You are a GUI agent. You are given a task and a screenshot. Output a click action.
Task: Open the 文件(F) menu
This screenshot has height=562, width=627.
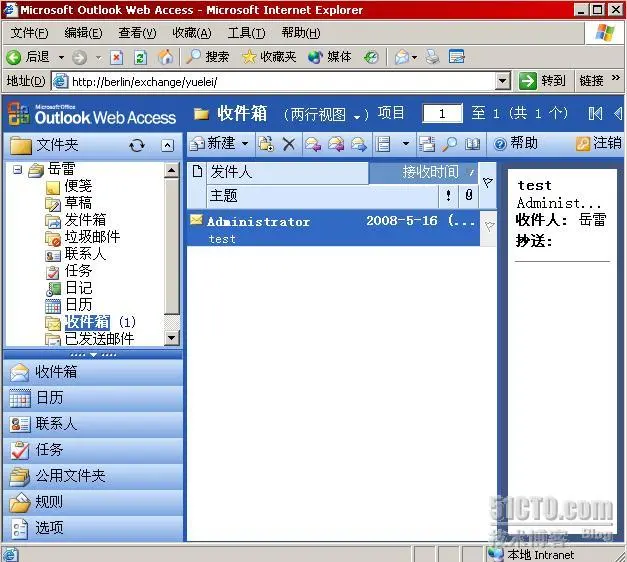[29, 33]
